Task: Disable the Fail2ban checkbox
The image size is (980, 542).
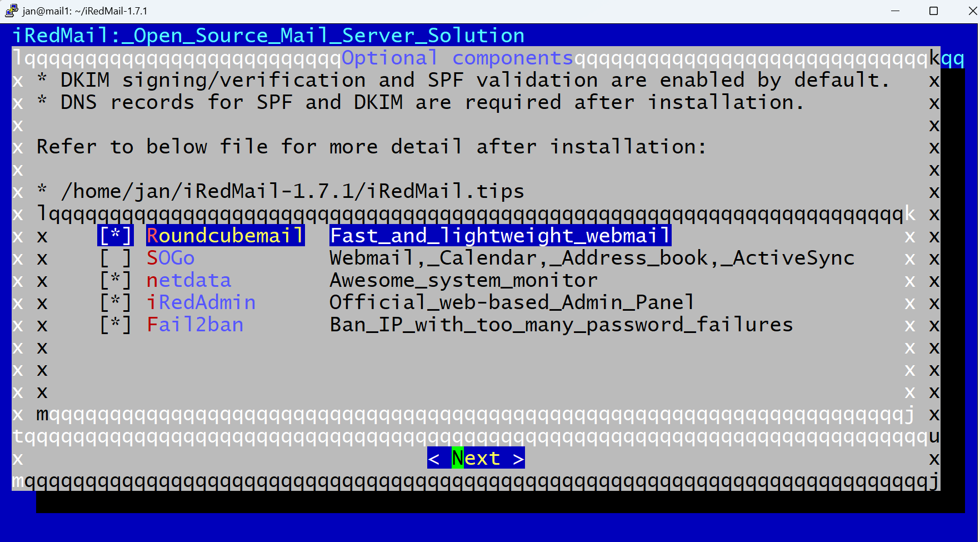Action: pyautogui.click(x=116, y=325)
